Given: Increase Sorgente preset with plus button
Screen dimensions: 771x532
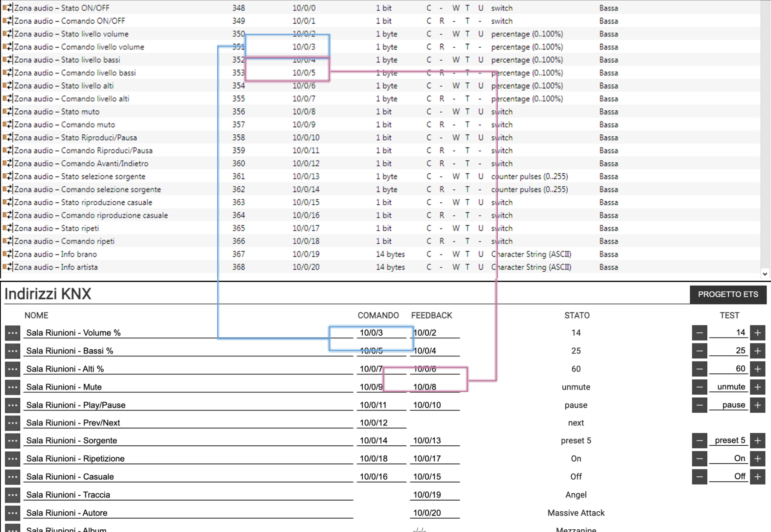Looking at the screenshot, I should (758, 440).
